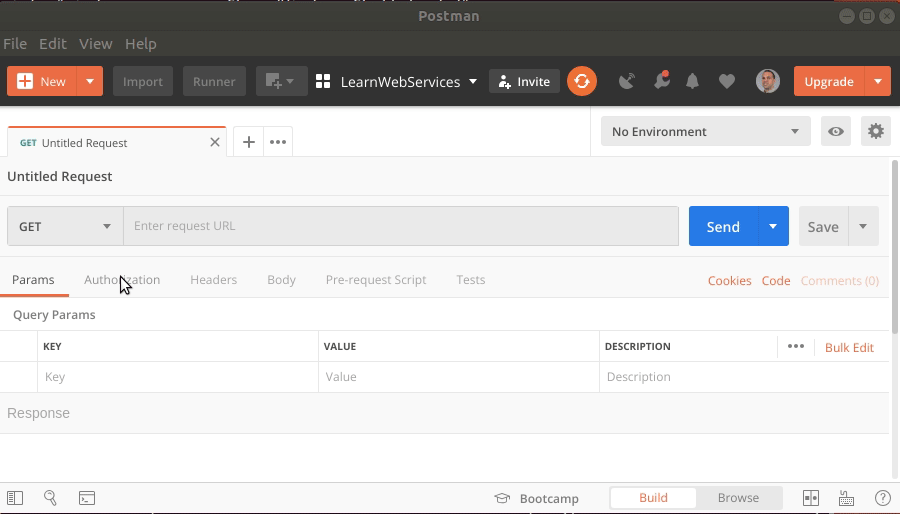This screenshot has width=900, height=514.
Task: Click the Invite button
Action: [x=524, y=81]
